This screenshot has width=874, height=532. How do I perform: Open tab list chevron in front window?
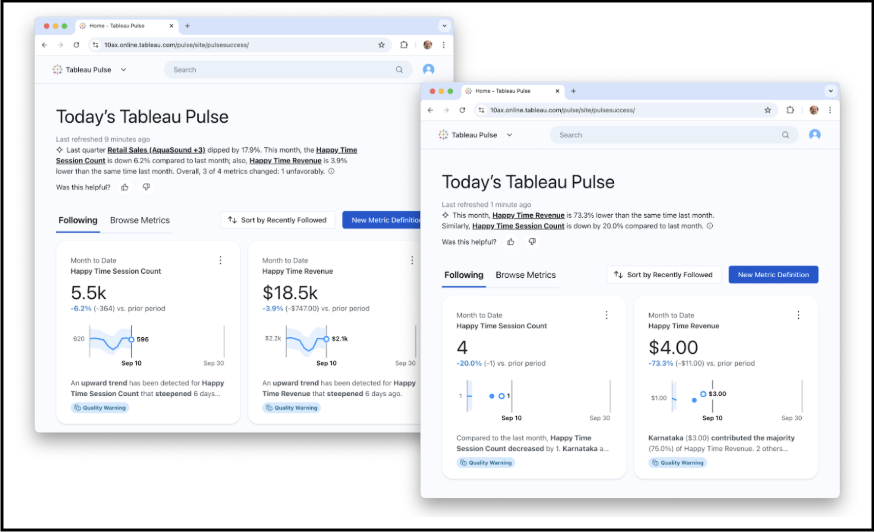coord(831,91)
